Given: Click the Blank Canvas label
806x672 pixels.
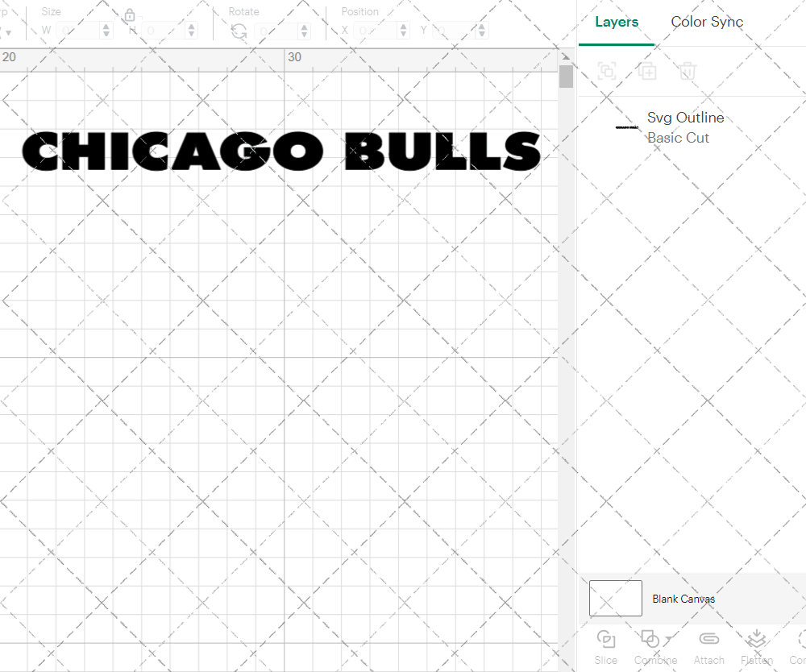Looking at the screenshot, I should (684, 599).
